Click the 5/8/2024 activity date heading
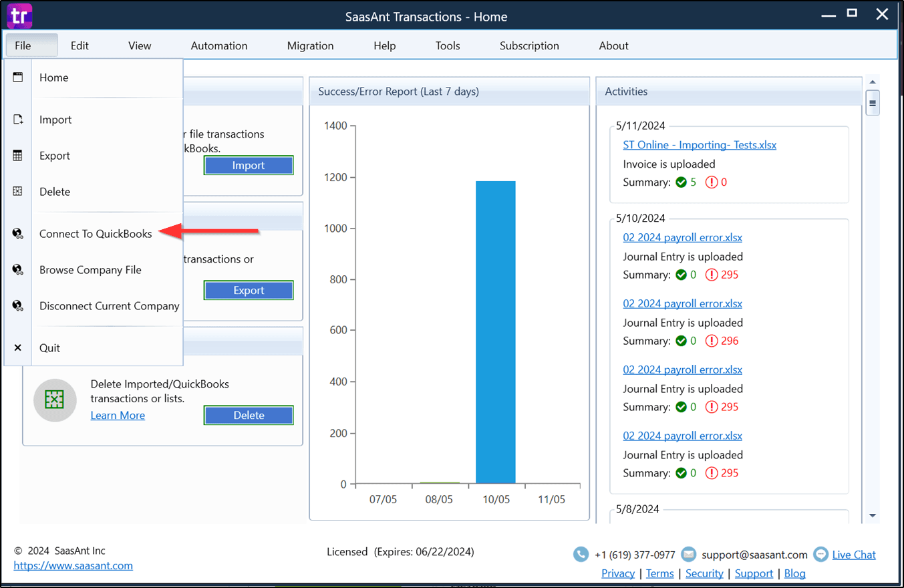The width and height of the screenshot is (904, 588). 637,509
